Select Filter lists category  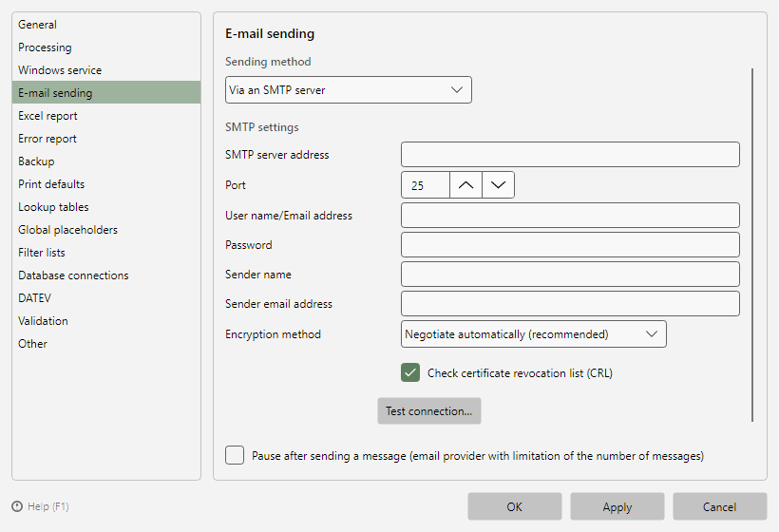point(106,253)
